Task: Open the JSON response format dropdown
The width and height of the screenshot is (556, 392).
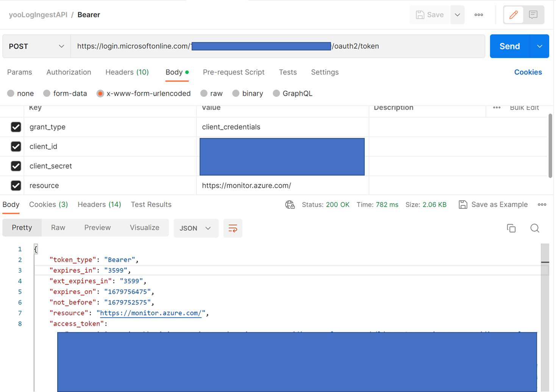Action: tap(196, 228)
